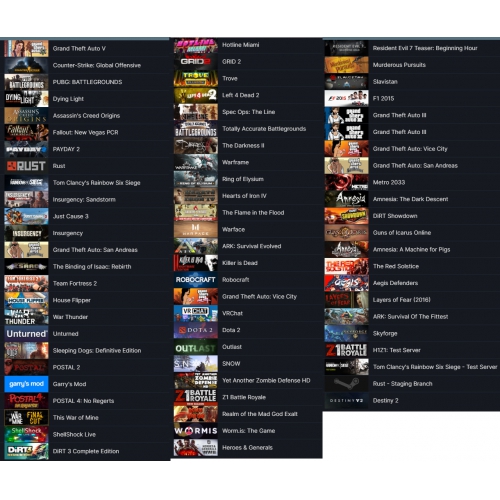
Task: Click 'Totally Accurate Battlegrounds' title text
Action: coord(264,129)
